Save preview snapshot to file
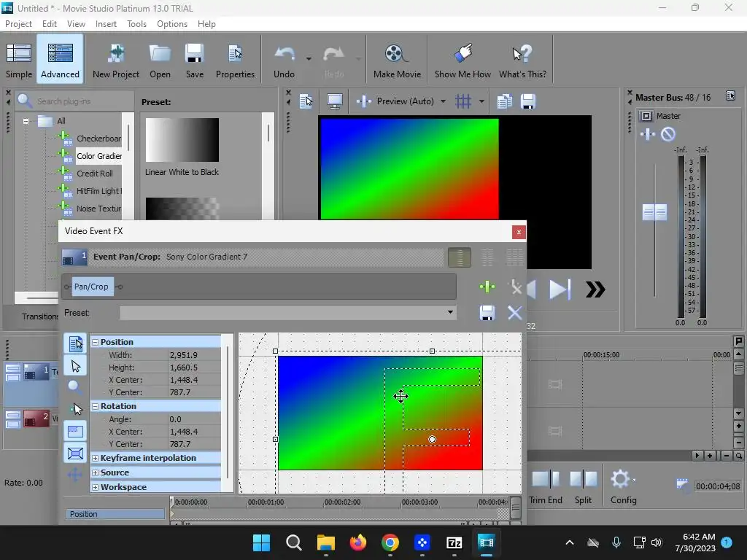This screenshot has height=560, width=747. [x=528, y=101]
